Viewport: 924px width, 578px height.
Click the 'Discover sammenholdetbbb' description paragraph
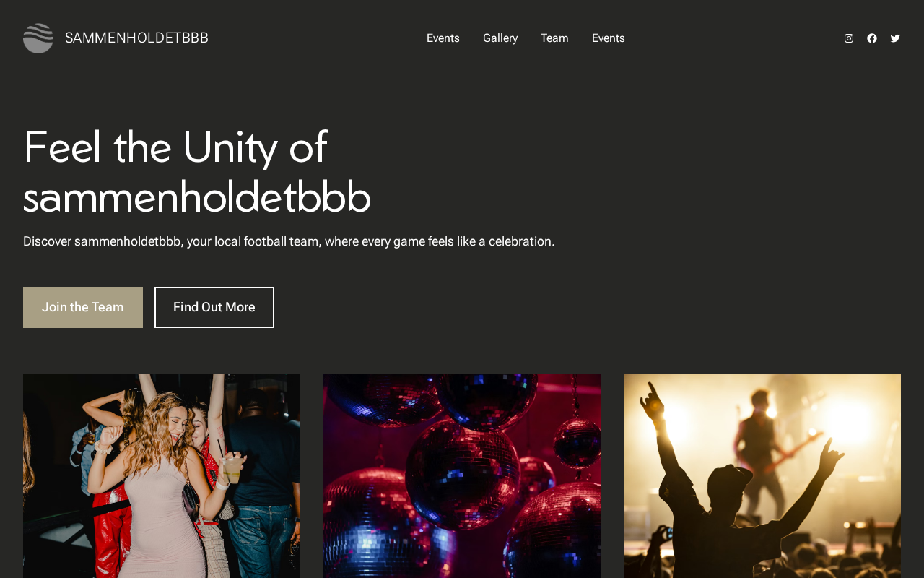click(x=289, y=241)
